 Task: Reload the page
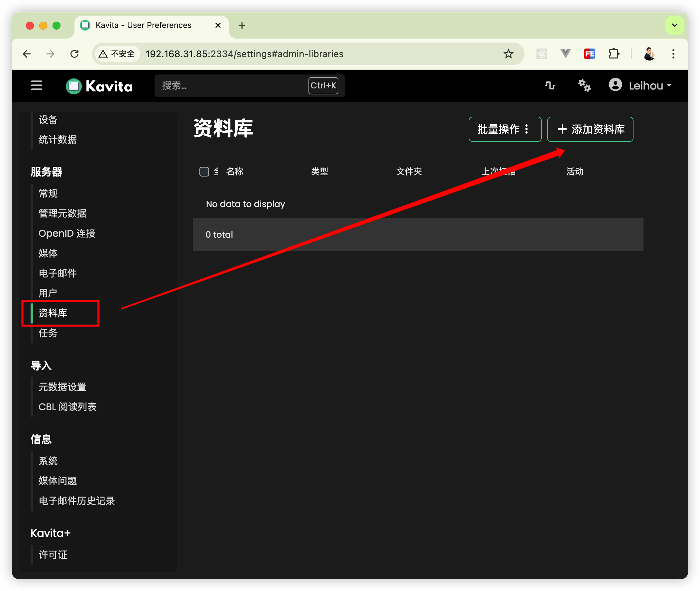point(74,54)
